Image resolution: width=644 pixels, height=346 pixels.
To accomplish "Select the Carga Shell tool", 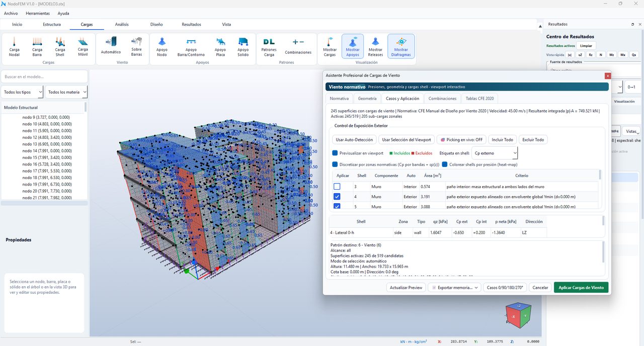I will point(60,46).
